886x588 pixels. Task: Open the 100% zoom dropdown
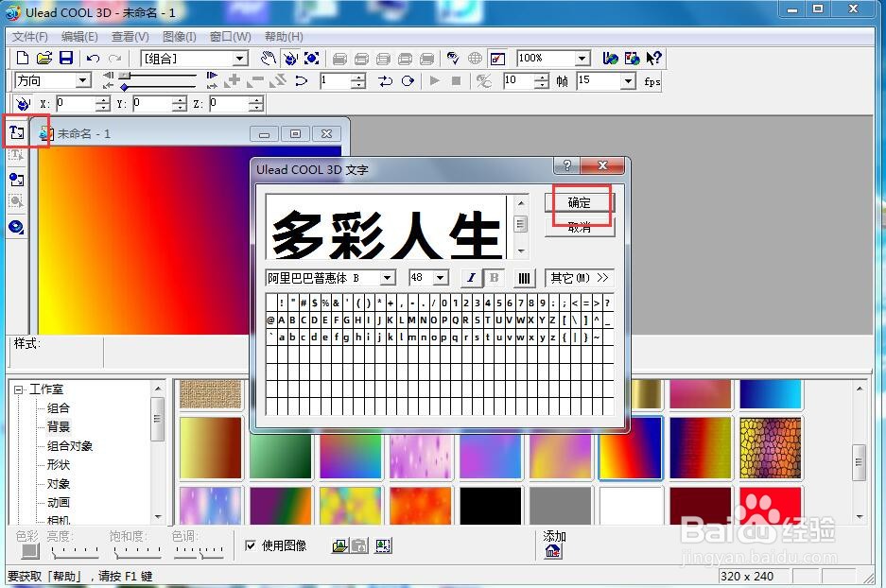[x=582, y=59]
